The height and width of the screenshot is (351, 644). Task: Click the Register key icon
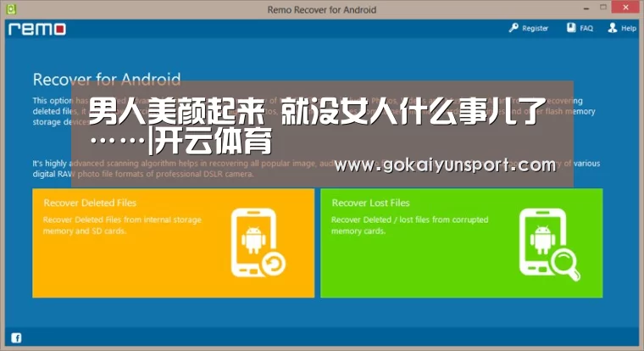pyautogui.click(x=514, y=27)
